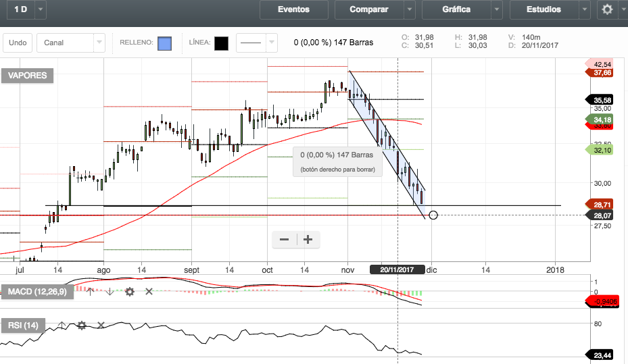
Task: Open RSI indicator settings gear
Action: (81, 325)
